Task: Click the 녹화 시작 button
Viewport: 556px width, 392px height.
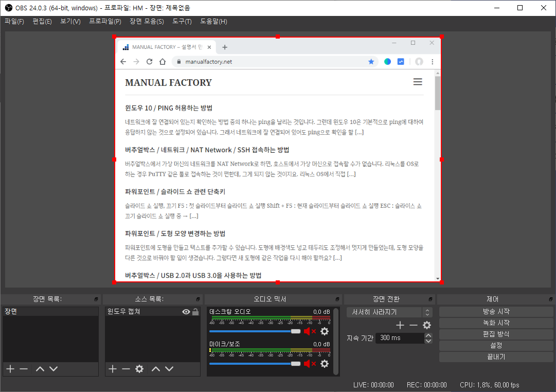Action: click(x=496, y=323)
